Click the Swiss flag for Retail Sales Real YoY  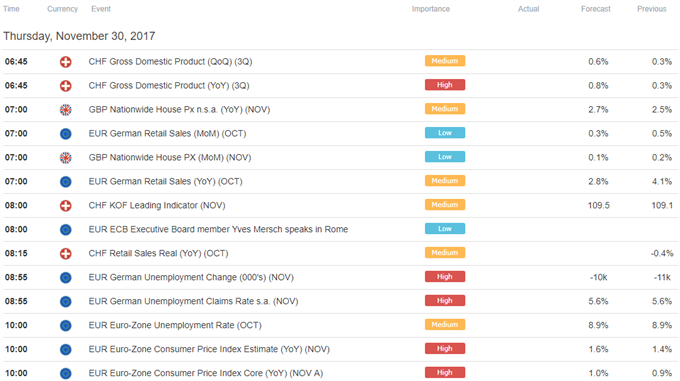click(65, 254)
